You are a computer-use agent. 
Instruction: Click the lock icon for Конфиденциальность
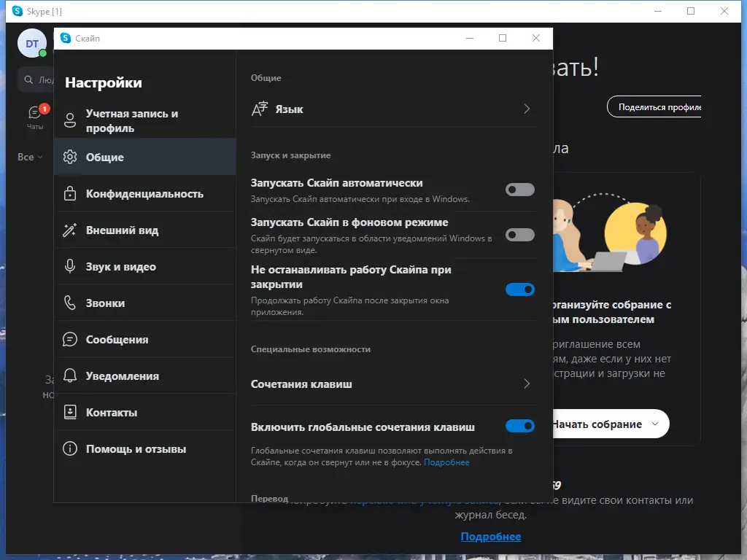[70, 193]
